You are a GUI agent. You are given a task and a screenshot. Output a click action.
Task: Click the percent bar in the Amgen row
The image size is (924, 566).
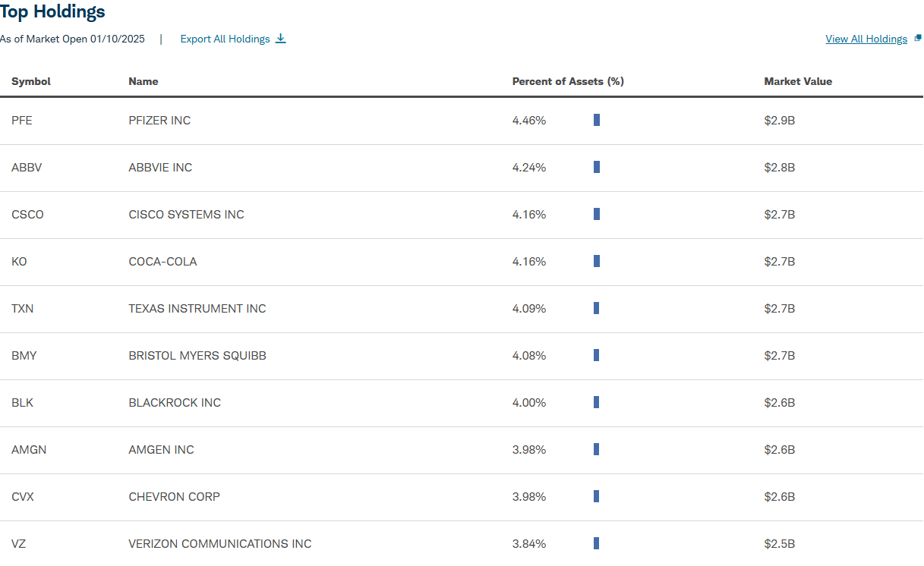pyautogui.click(x=597, y=449)
